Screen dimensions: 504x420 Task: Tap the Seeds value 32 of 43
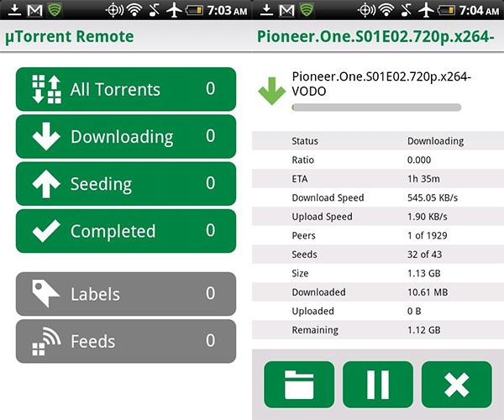pyautogui.click(x=424, y=255)
